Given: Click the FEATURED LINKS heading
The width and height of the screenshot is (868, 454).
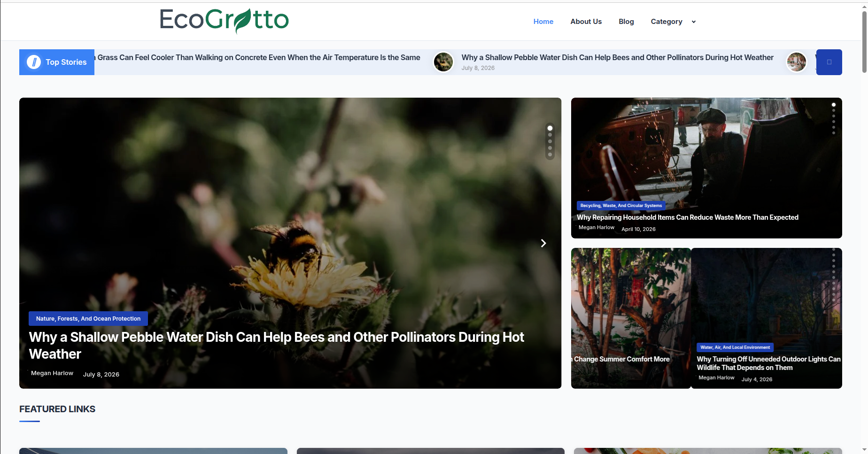Looking at the screenshot, I should tap(57, 409).
